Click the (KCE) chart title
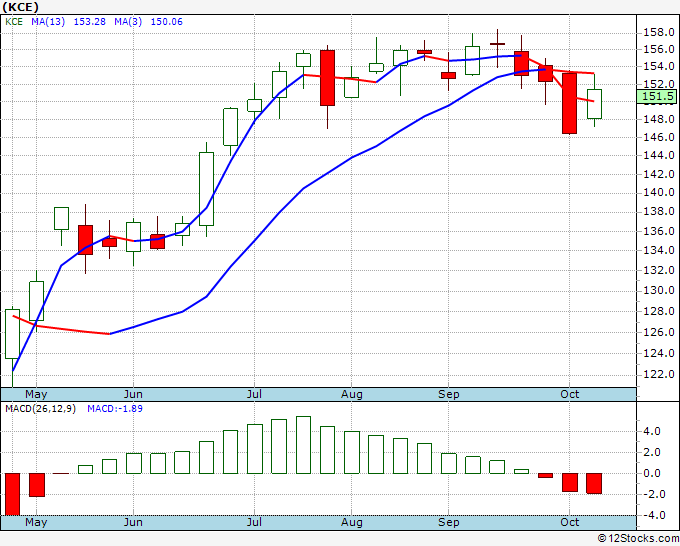The image size is (680, 546). [20, 7]
